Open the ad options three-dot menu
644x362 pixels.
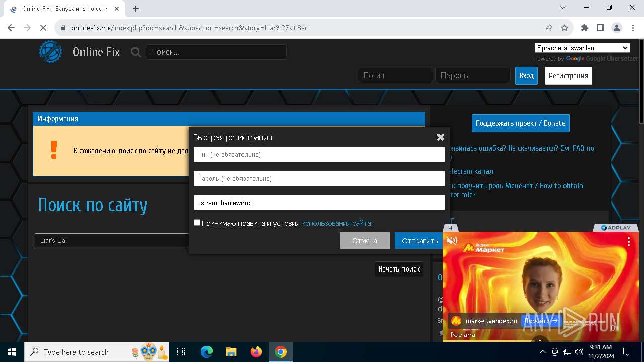tap(628, 242)
